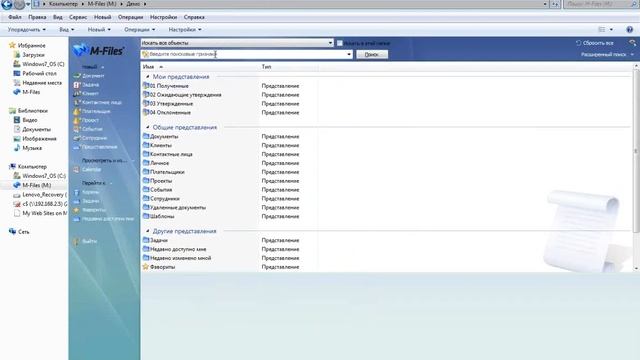Select 'Недавно изменено мной' row
The height and width of the screenshot is (360, 640).
click(177, 258)
